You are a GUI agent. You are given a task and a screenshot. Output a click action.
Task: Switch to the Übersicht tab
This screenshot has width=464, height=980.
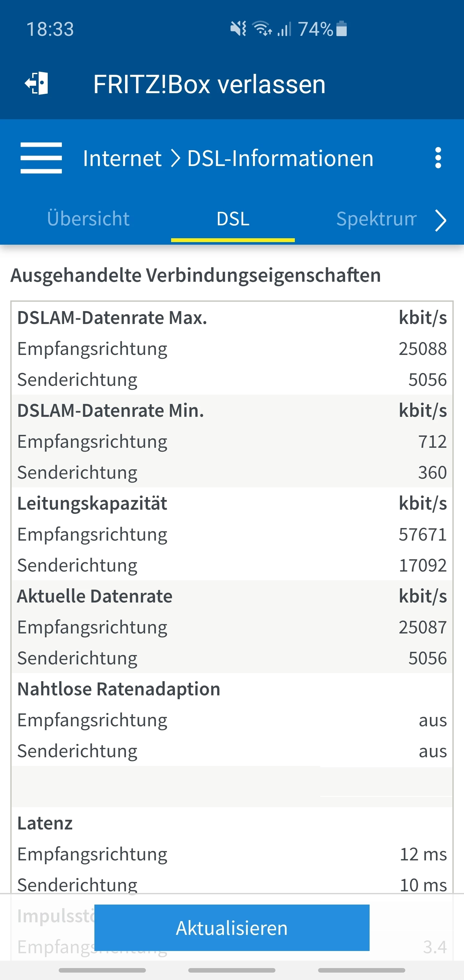(88, 219)
